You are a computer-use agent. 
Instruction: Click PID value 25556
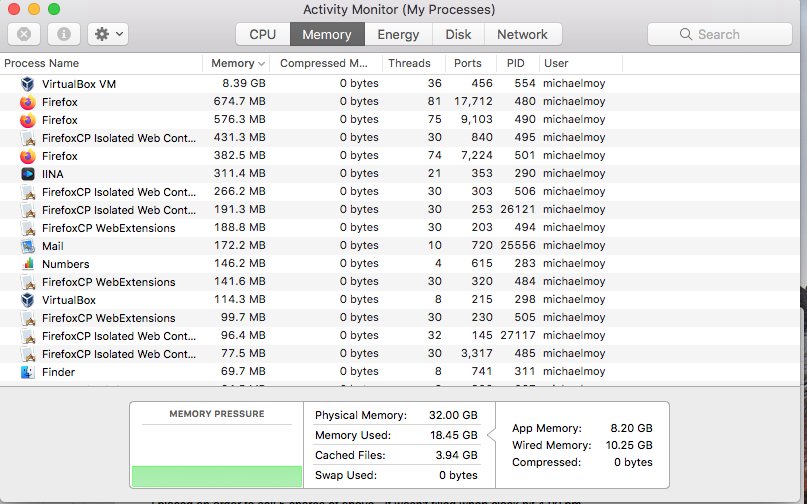[518, 246]
